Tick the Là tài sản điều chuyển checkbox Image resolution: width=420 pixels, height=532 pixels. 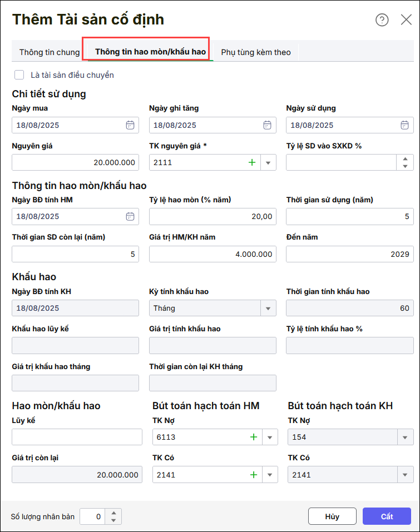(19, 74)
